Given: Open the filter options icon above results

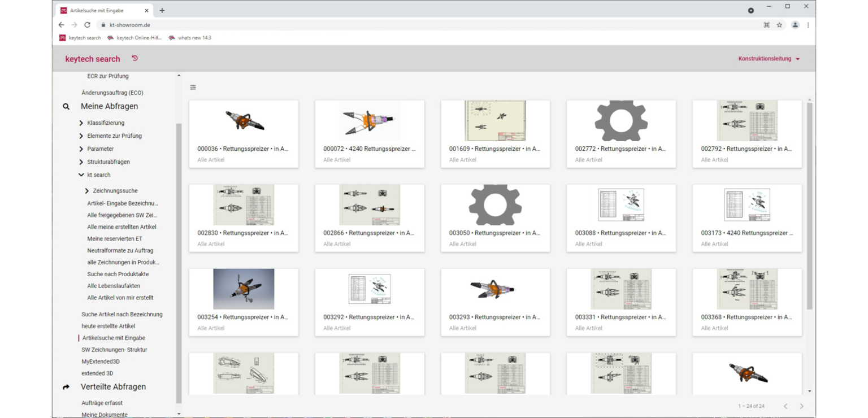Looking at the screenshot, I should [x=193, y=88].
